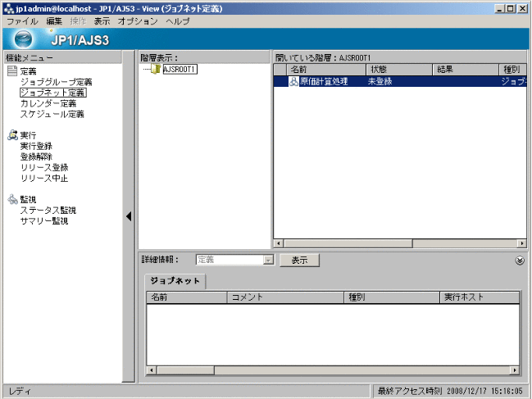Click the 定義 section document icon
The image size is (532, 399).
pos(12,70)
